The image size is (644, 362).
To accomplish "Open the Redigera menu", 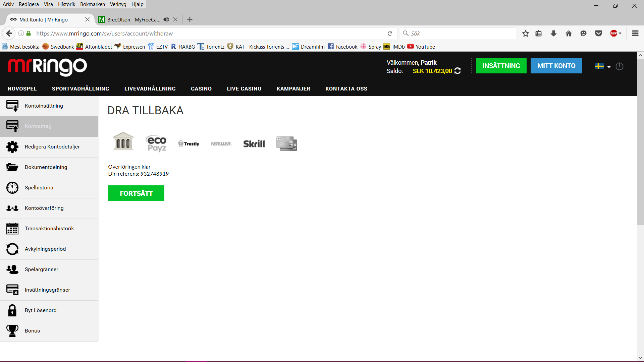I will tap(29, 4).
